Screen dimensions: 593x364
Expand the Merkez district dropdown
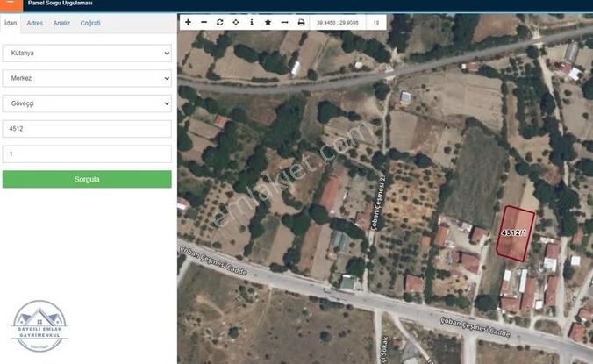click(87, 78)
